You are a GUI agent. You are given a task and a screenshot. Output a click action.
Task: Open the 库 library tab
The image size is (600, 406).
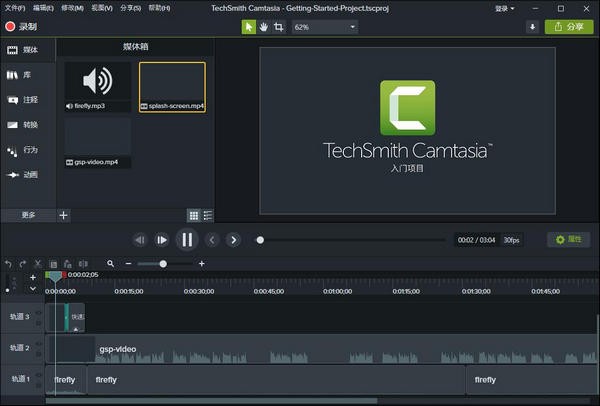19,75
